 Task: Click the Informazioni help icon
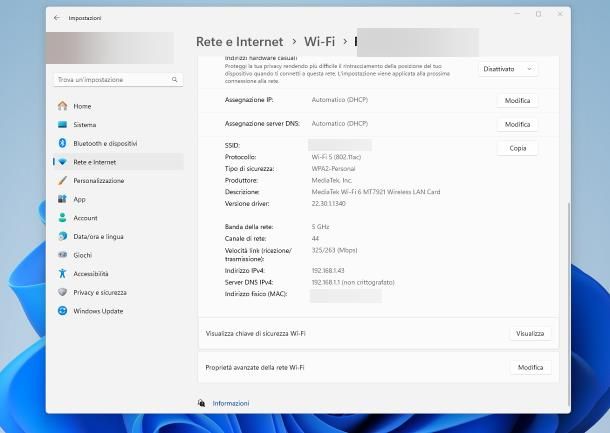pos(202,403)
